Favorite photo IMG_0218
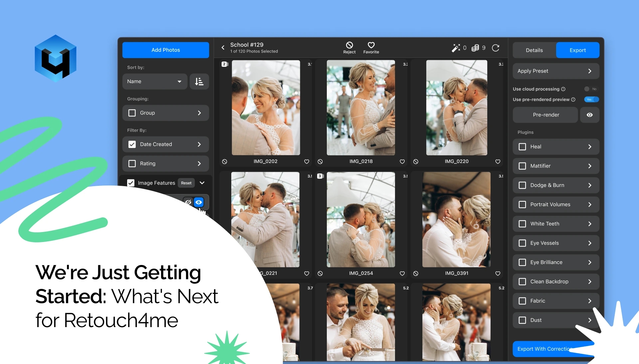The height and width of the screenshot is (364, 639). click(x=402, y=162)
